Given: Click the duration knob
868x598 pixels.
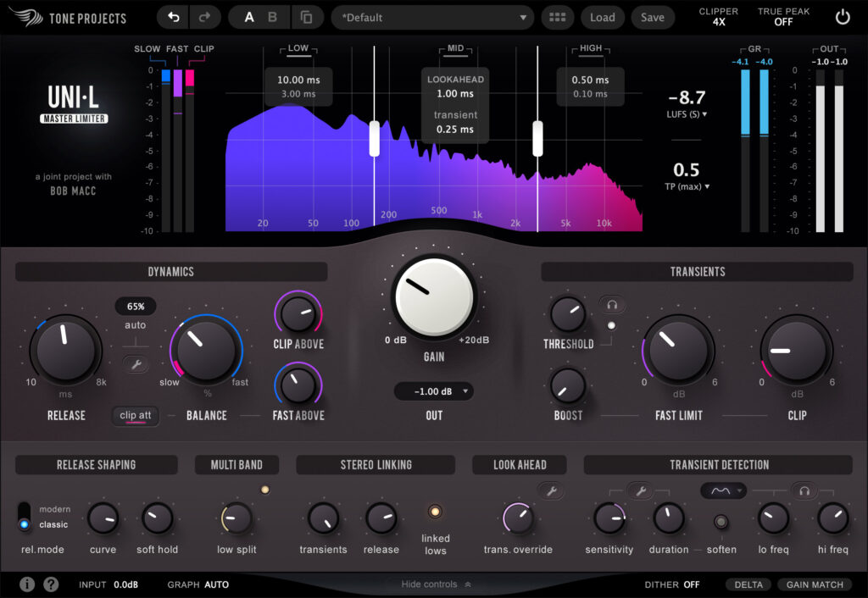Looking at the screenshot, I should pos(669,518).
